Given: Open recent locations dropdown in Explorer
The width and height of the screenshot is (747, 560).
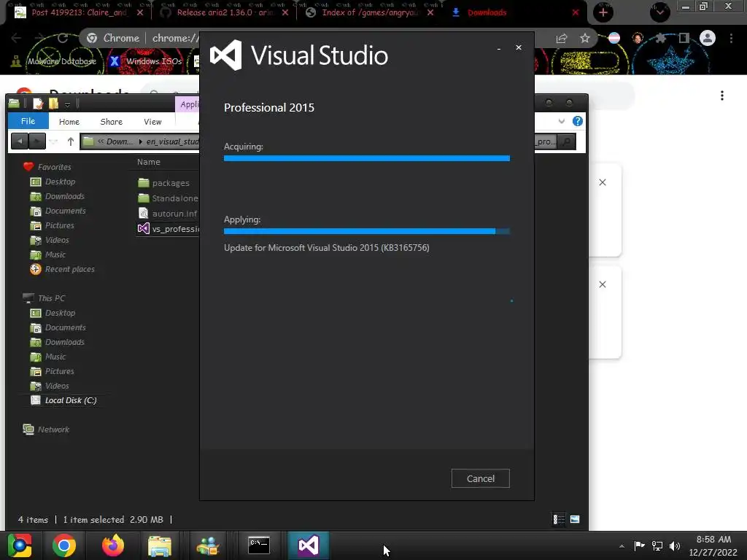Looking at the screenshot, I should (x=54, y=141).
